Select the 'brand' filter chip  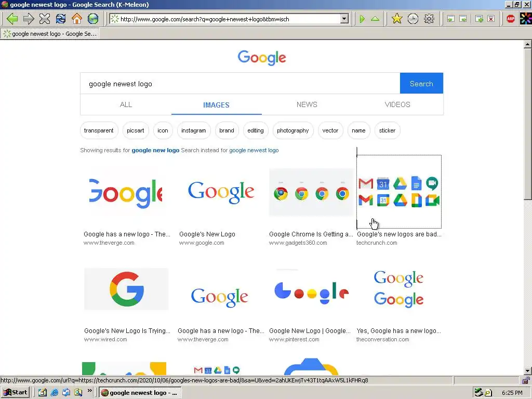[227, 130]
